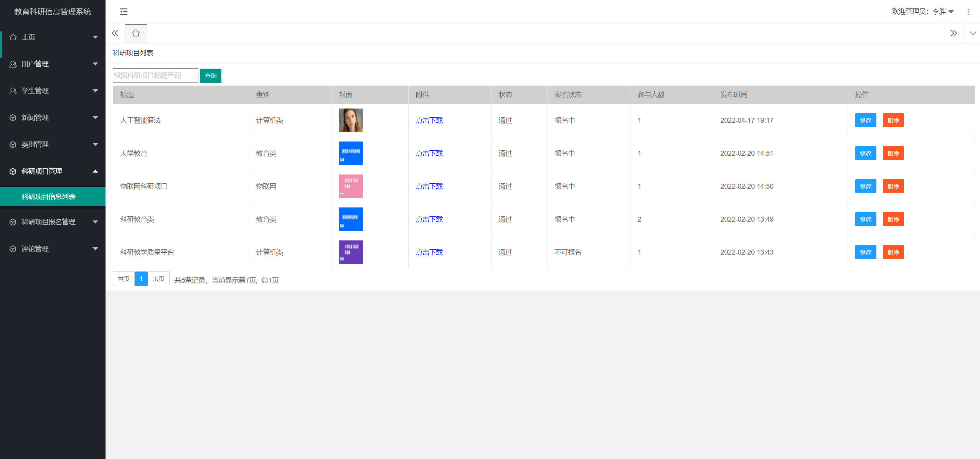The width and height of the screenshot is (980, 459).
Task: Delete the 大学教育 project row
Action: (x=893, y=153)
